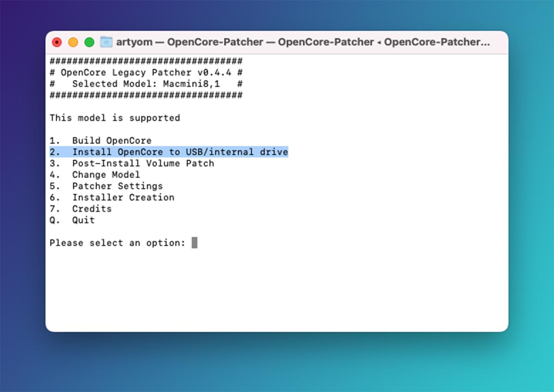554x392 pixels.
Task: Click the 'Please select an option:' prompt
Action: tap(118, 243)
